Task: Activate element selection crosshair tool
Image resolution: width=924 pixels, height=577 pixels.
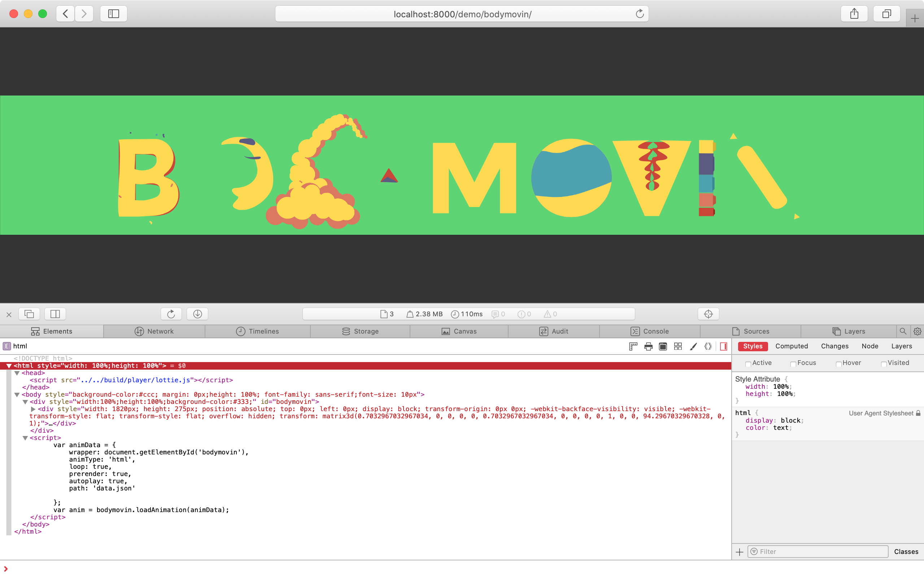Action: pos(708,314)
